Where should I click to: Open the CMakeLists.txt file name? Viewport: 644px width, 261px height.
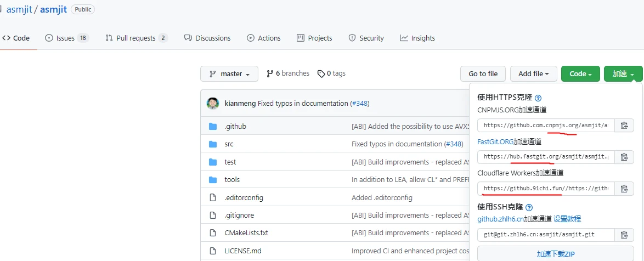246,232
